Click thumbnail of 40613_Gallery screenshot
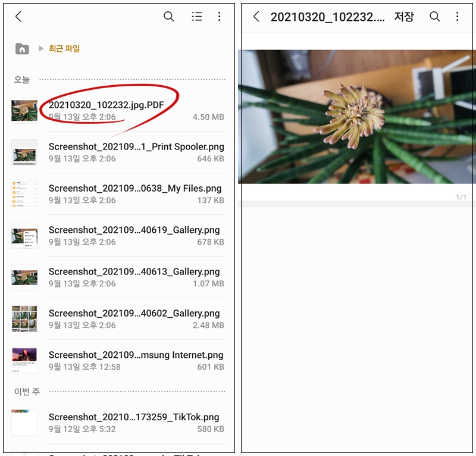The width and height of the screenshot is (476, 456). pyautogui.click(x=24, y=277)
